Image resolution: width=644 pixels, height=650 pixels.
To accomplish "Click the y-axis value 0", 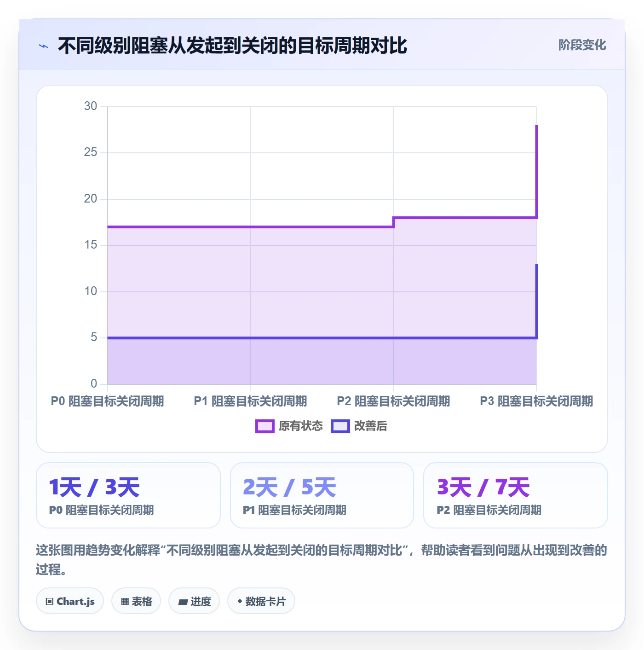I will click(x=94, y=383).
